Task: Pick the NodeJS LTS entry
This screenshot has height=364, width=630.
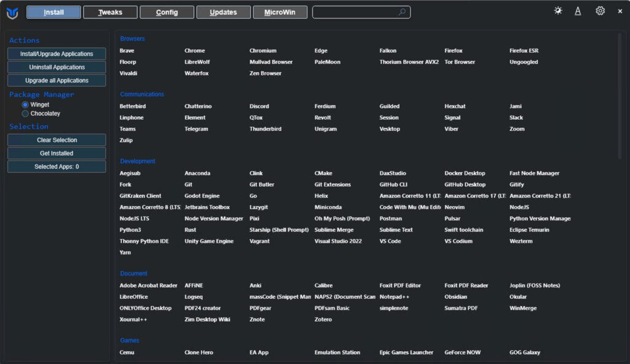Action: pyautogui.click(x=134, y=218)
